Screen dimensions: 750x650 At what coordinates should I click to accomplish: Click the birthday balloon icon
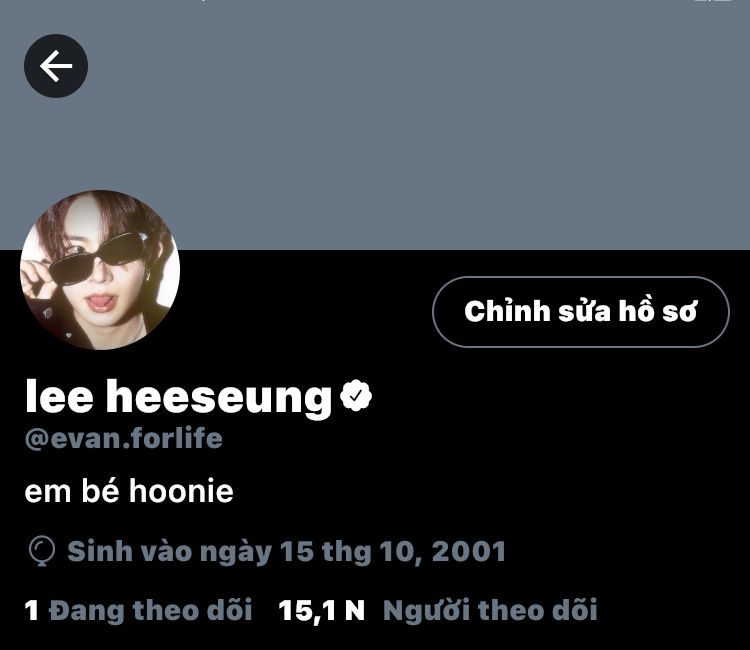coord(42,551)
